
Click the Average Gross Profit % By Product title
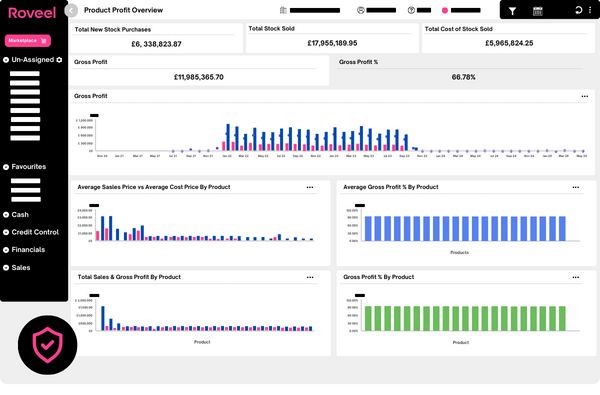tap(391, 187)
